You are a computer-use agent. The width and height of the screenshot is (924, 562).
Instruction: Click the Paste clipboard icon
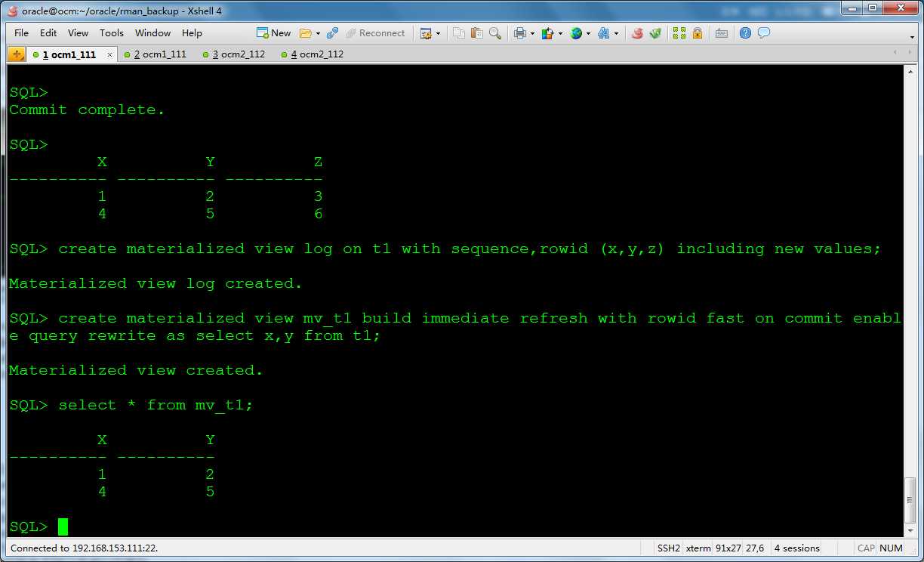(x=477, y=33)
